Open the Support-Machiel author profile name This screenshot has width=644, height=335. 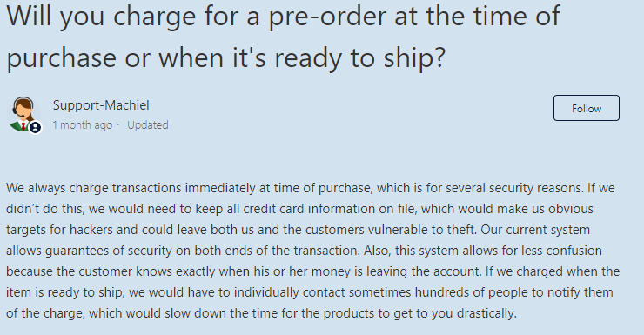point(101,105)
